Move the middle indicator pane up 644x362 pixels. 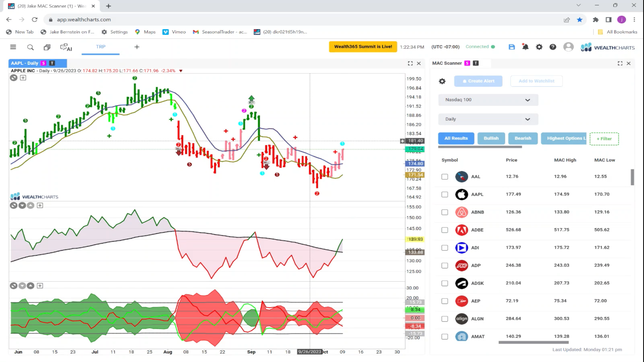pyautogui.click(x=31, y=205)
